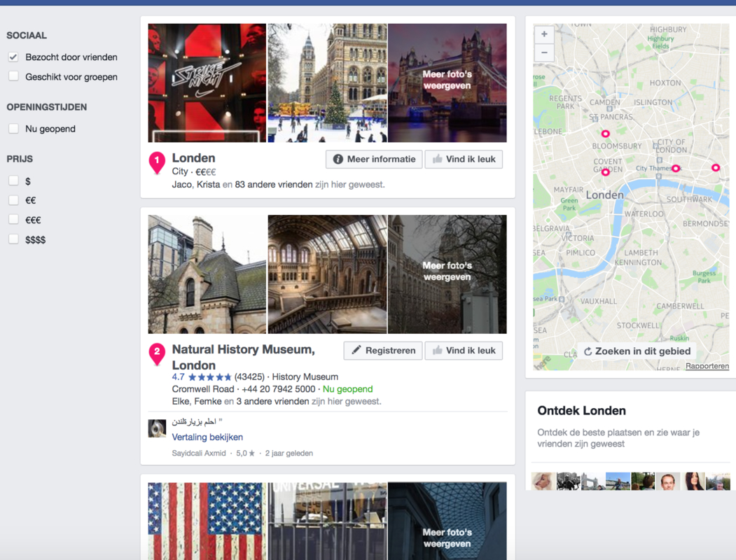Open the Strike Night photo thumbnail
The height and width of the screenshot is (560, 736).
point(207,83)
